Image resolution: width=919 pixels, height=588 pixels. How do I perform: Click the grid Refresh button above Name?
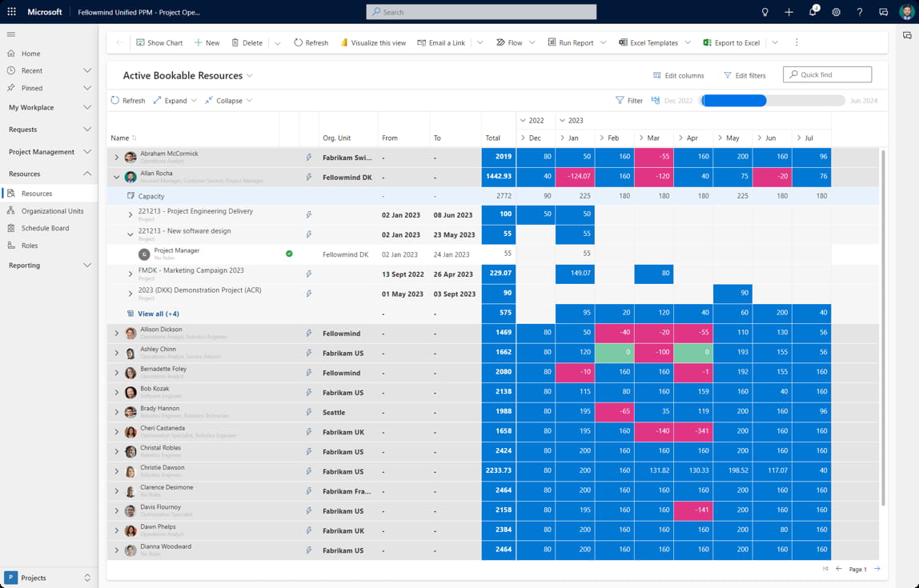tap(128, 101)
